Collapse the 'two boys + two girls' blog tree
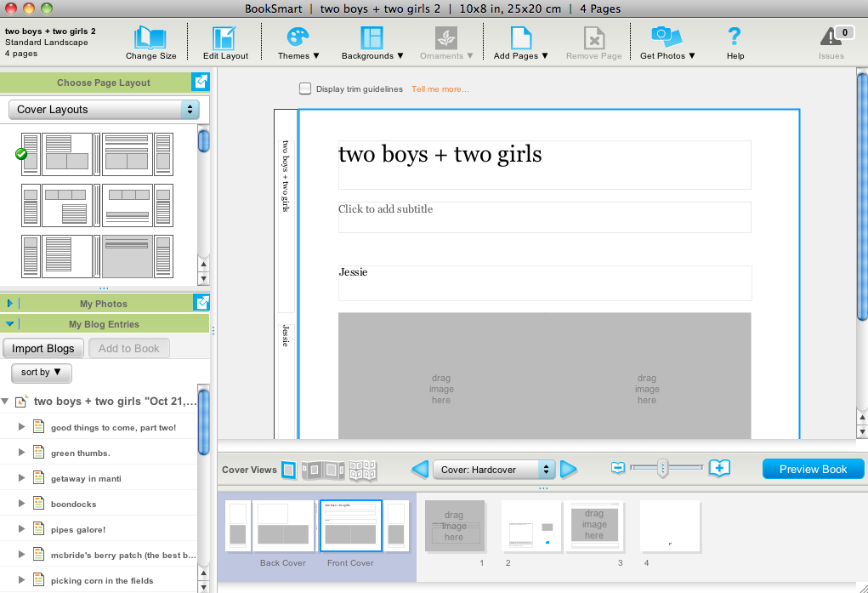 5,401
